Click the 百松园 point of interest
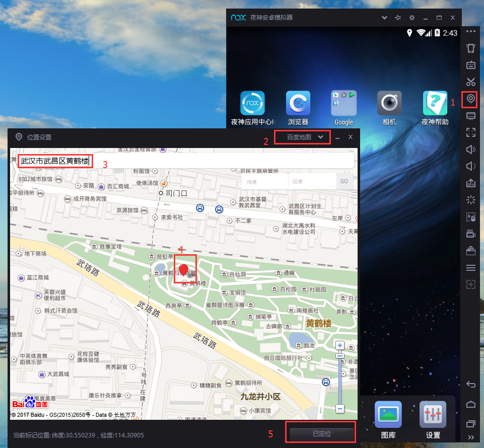 [x=284, y=289]
